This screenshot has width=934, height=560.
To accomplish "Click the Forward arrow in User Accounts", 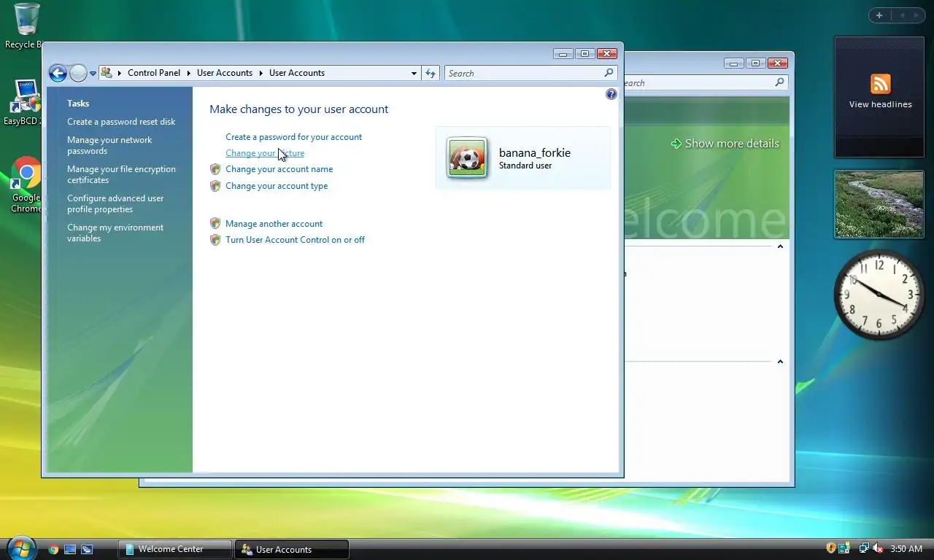I will [78, 73].
